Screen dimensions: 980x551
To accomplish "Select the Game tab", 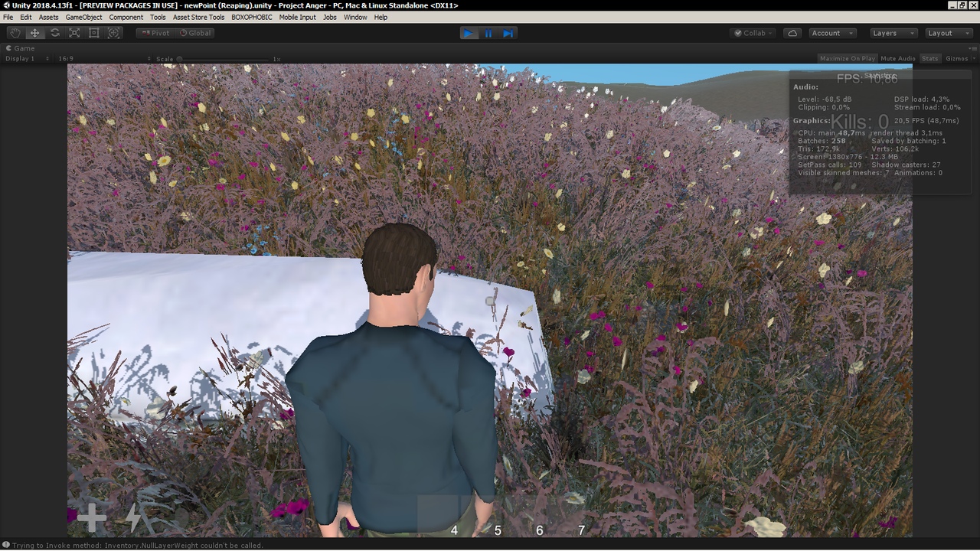I will click(x=21, y=48).
